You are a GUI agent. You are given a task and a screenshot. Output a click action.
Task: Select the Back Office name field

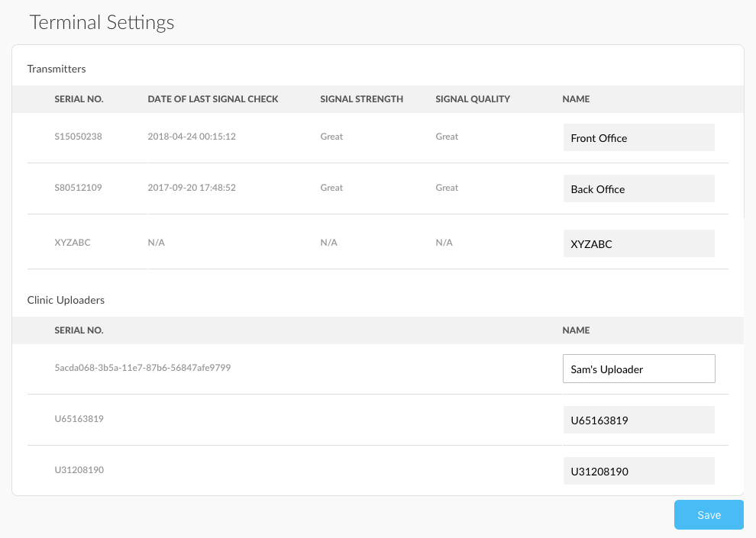[639, 188]
